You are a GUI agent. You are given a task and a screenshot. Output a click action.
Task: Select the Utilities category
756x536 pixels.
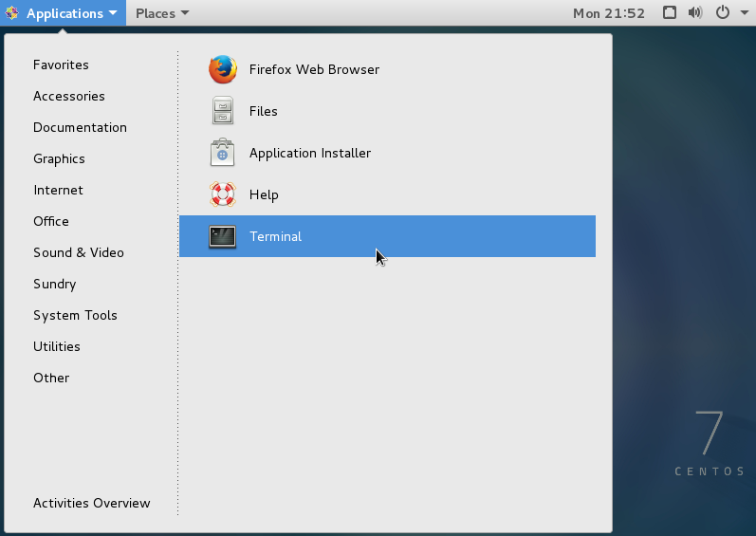57,346
